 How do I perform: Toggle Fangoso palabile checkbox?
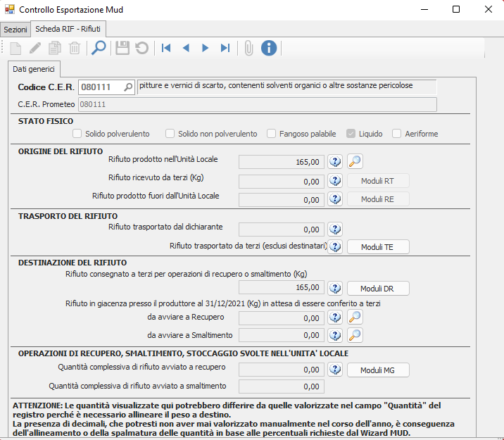(271, 134)
